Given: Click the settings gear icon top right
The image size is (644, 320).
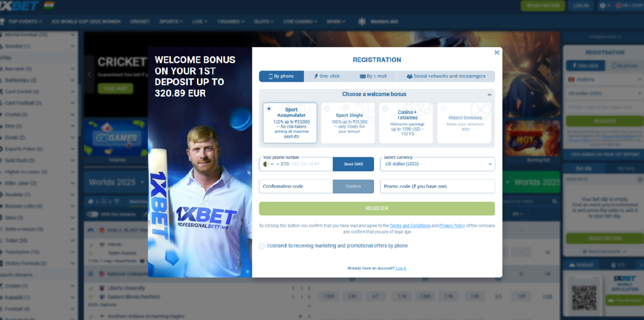Looking at the screenshot, I should click(602, 6).
